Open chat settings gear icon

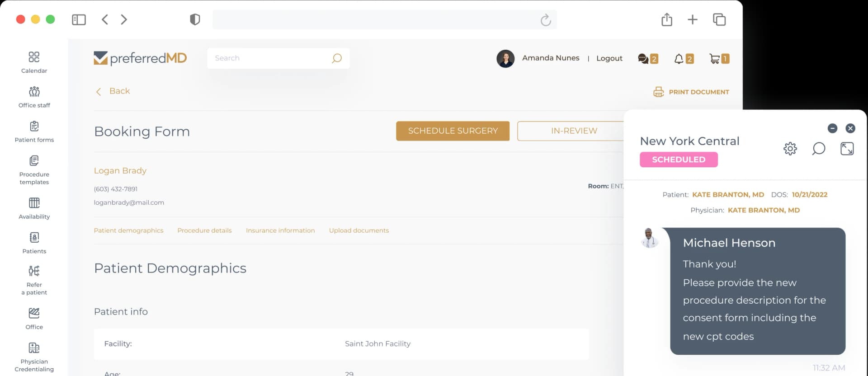[790, 149]
